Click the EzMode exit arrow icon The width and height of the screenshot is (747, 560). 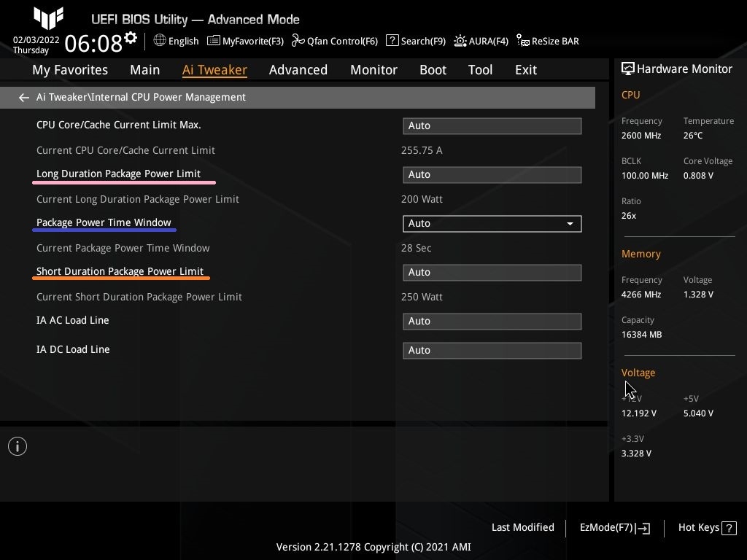click(643, 528)
